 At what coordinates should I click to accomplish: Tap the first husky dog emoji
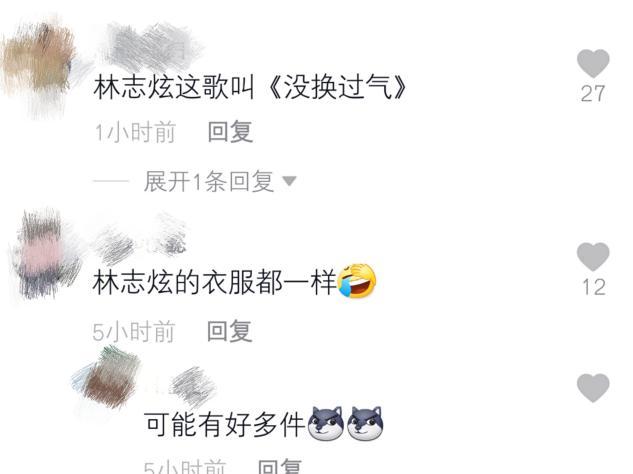click(326, 423)
